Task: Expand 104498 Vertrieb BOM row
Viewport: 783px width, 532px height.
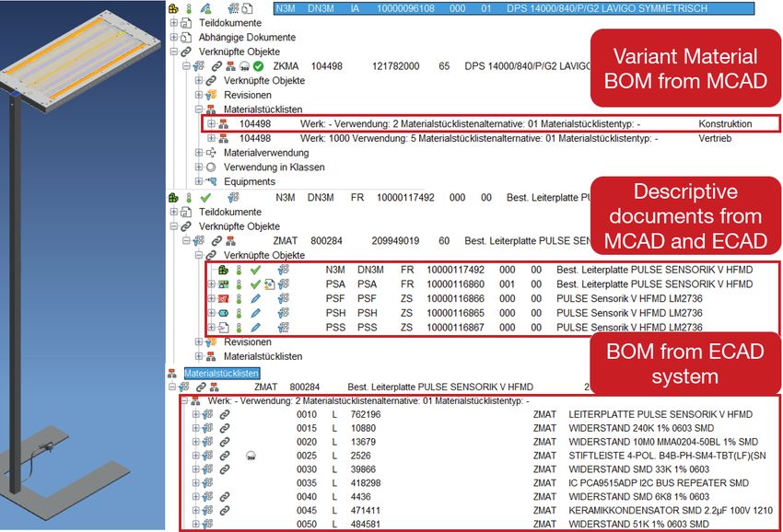Action: (x=211, y=138)
